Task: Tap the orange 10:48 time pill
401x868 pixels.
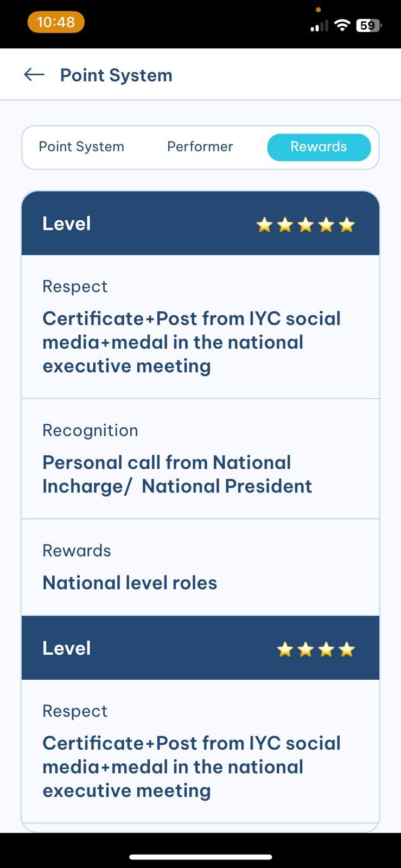Action: click(56, 22)
